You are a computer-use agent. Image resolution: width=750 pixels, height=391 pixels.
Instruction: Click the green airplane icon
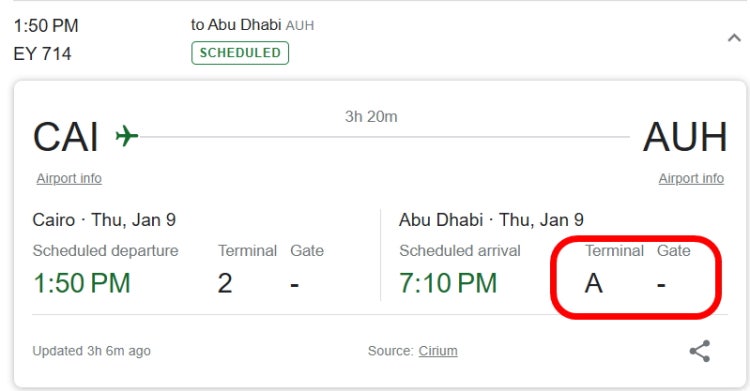[127, 136]
